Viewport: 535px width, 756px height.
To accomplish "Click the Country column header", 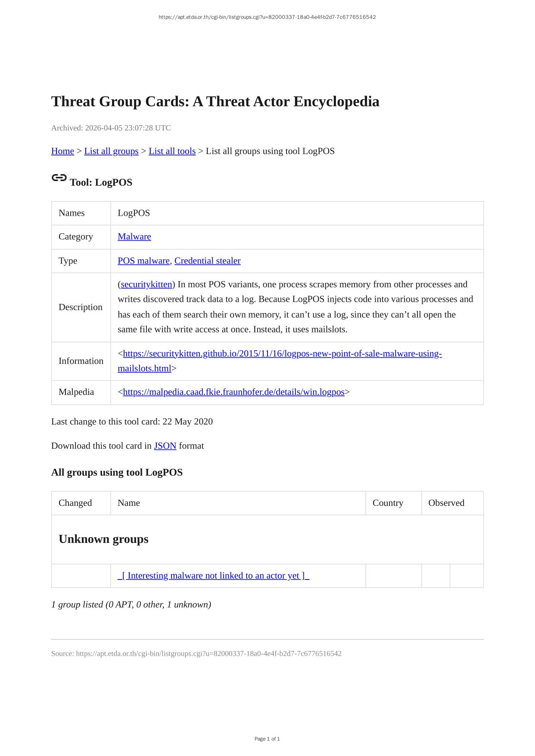I will pos(388,503).
